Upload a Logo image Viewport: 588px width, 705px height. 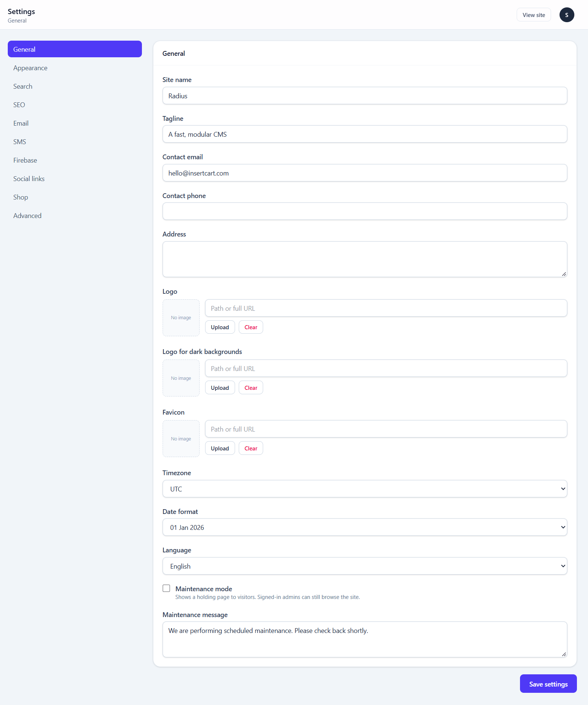(220, 327)
